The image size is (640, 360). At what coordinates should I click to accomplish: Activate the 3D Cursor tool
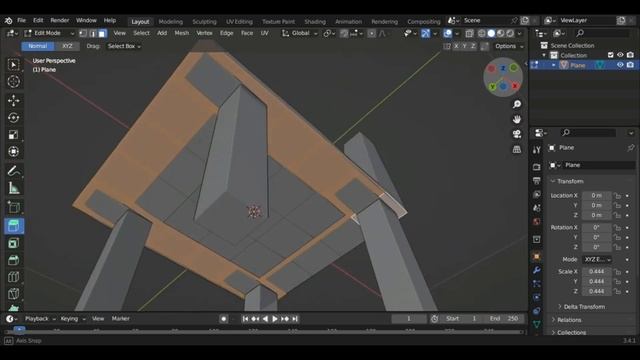click(x=13, y=81)
